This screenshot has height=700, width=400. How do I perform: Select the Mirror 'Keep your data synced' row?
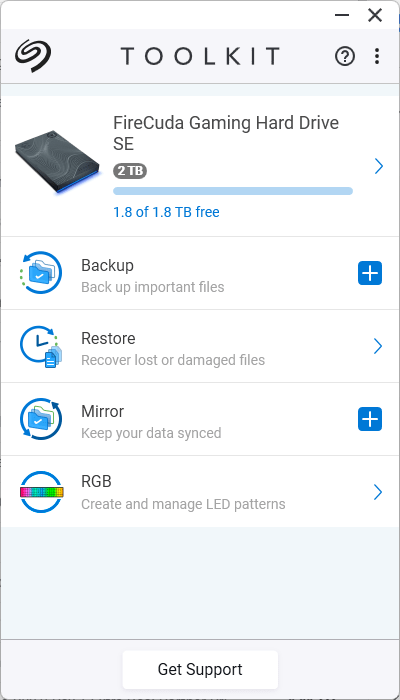coord(200,419)
